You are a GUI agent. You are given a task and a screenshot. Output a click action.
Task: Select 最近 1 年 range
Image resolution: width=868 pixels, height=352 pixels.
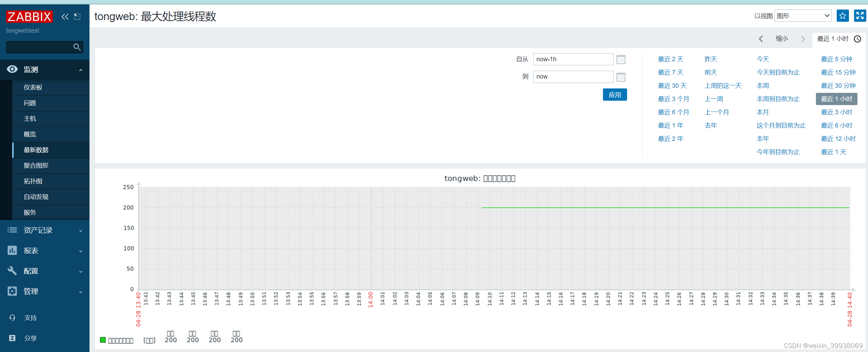coord(670,125)
